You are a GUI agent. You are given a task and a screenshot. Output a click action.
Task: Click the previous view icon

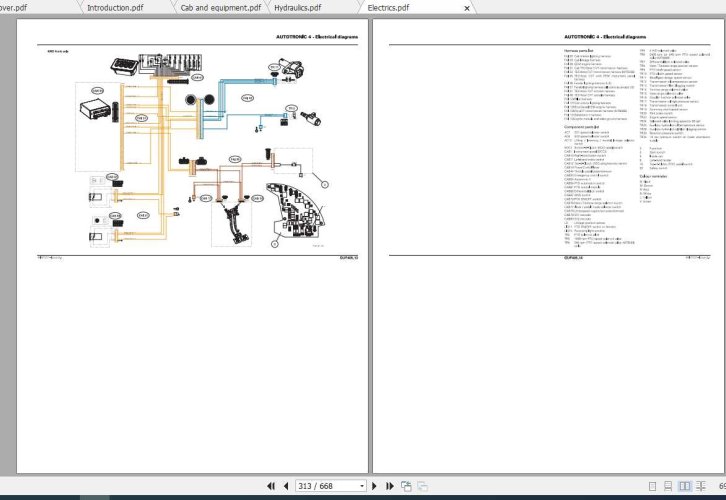(406, 486)
